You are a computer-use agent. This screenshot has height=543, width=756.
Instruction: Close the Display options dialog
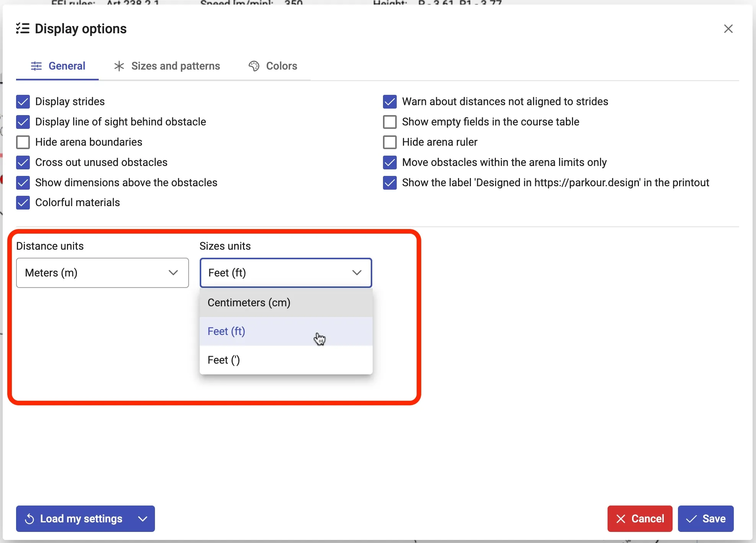728,29
